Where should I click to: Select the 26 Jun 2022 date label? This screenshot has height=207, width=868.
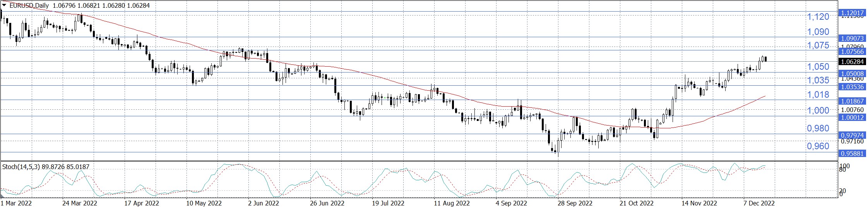327,203
